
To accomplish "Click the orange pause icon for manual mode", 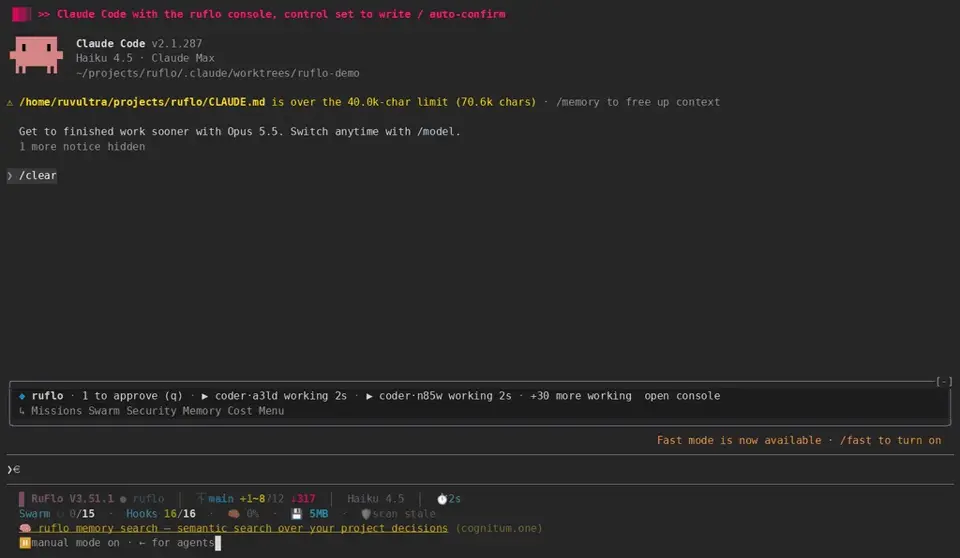I will click(24, 543).
